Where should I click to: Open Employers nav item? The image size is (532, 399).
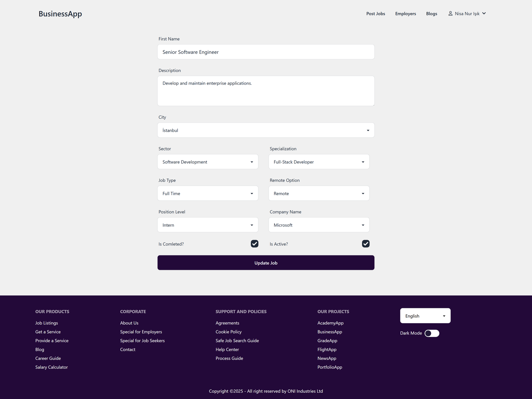click(405, 14)
